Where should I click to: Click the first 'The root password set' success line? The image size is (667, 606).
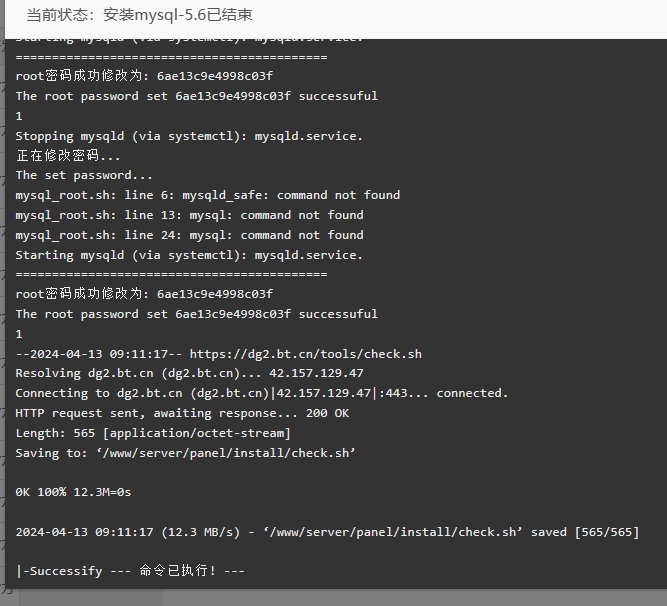coord(197,96)
